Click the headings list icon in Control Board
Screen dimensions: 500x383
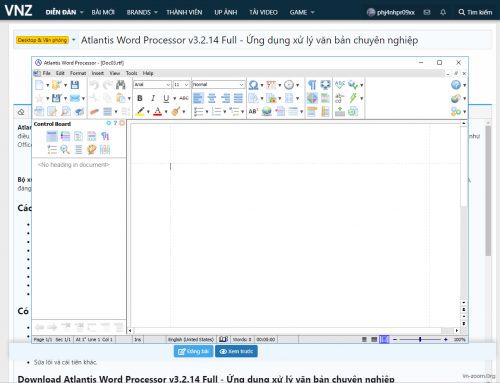[52, 136]
